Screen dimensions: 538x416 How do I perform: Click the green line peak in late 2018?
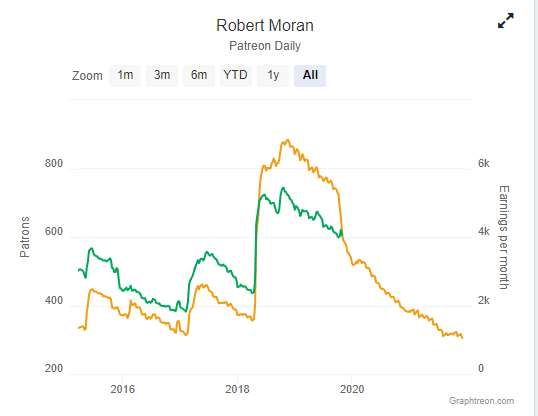283,188
